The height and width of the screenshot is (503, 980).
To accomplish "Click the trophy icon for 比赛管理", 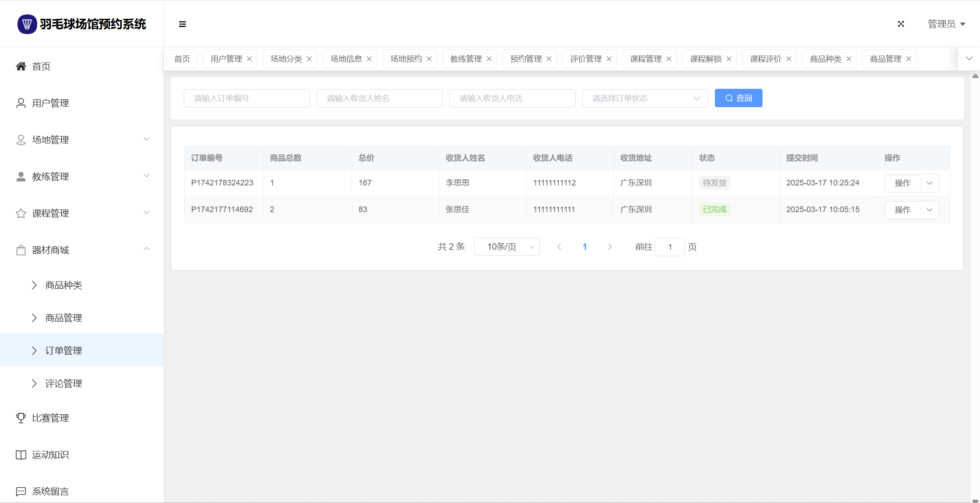I will coord(21,418).
